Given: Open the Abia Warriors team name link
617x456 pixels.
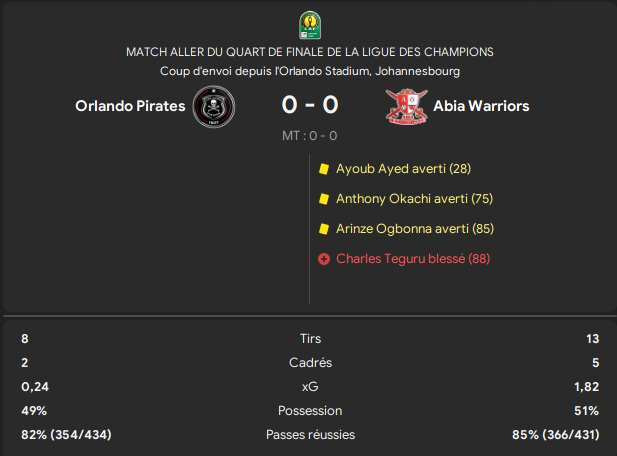Looking at the screenshot, I should pyautogui.click(x=481, y=106).
